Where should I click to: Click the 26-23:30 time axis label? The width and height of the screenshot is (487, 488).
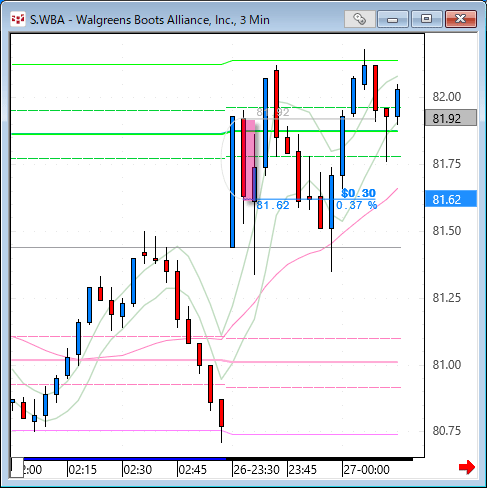click(x=256, y=470)
